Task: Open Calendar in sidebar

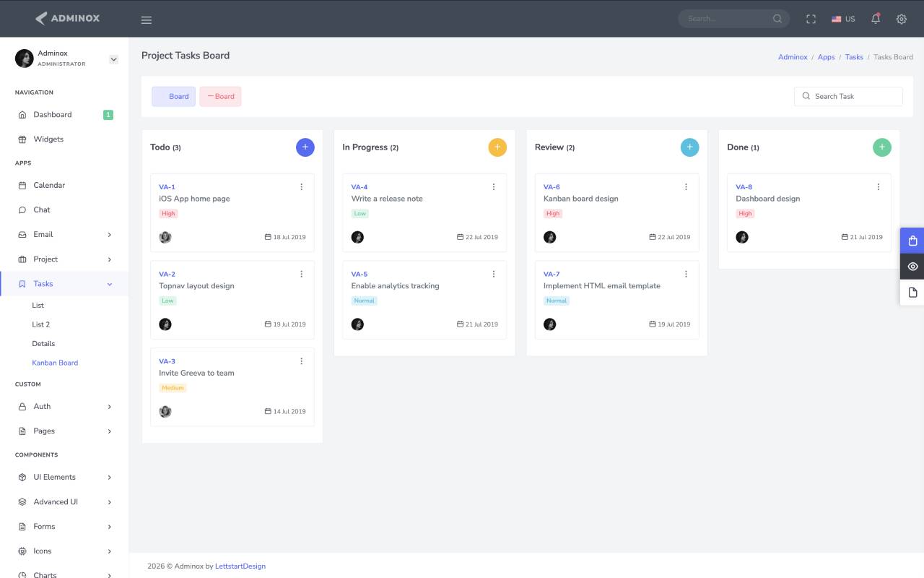Action: (64, 186)
